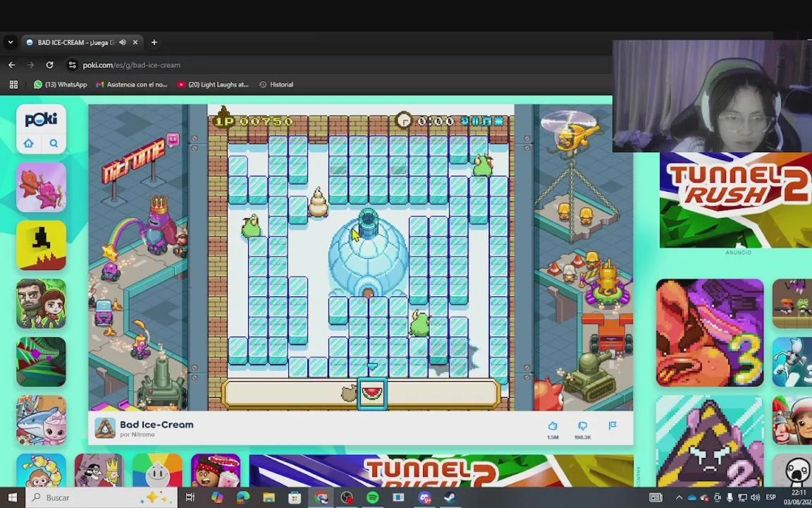
Task: Pause the Bad Ice-Cream game
Action: (476, 121)
